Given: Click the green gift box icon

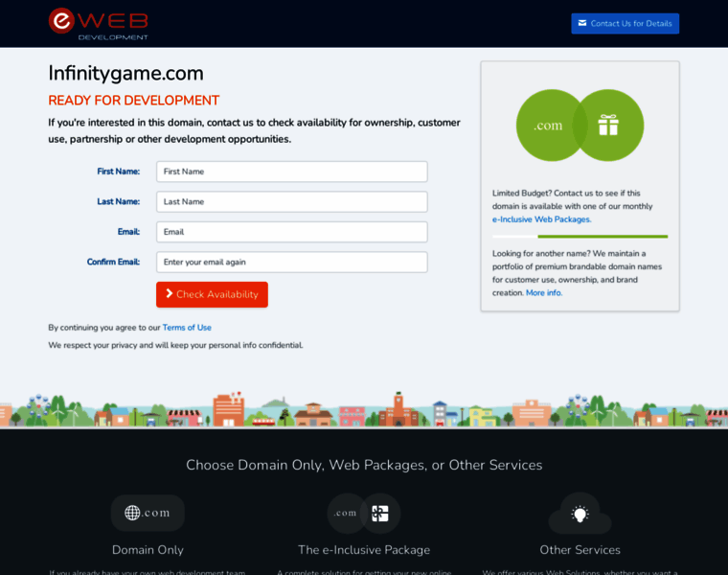Looking at the screenshot, I should click(x=609, y=126).
